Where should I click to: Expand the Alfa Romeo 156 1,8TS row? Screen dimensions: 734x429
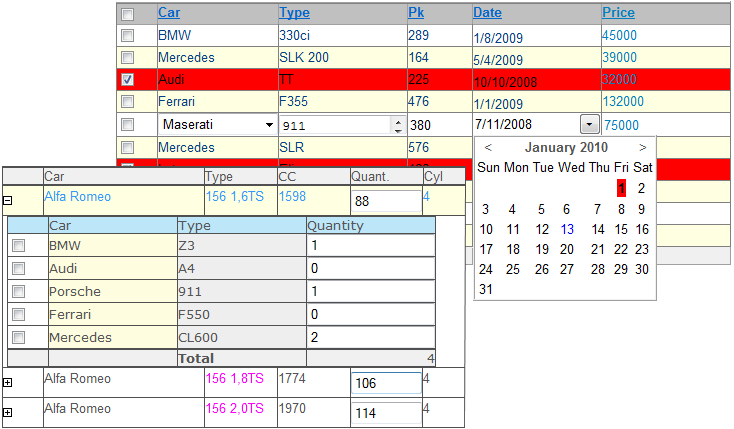(x=8, y=383)
